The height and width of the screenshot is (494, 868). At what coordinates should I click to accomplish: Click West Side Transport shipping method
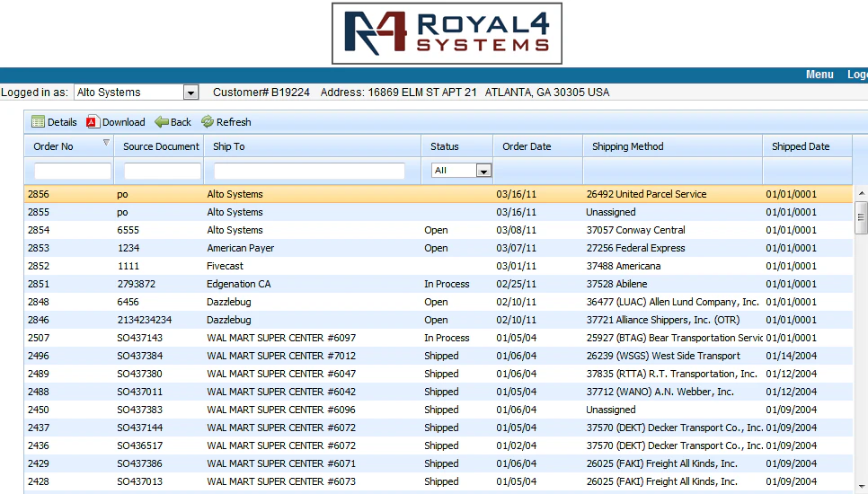click(663, 357)
